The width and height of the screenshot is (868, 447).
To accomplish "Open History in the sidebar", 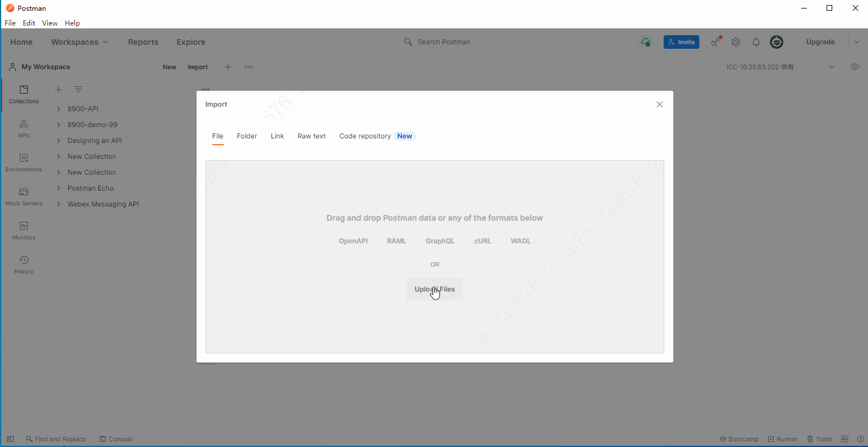I will click(x=24, y=264).
